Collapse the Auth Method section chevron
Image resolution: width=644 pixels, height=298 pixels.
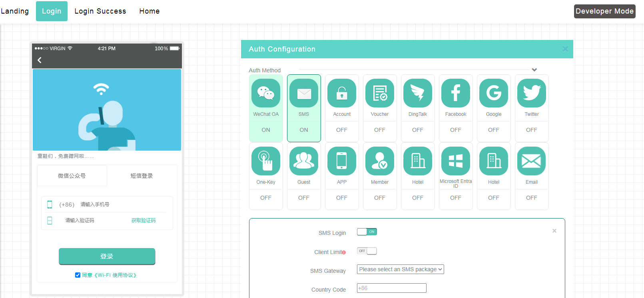(x=534, y=70)
